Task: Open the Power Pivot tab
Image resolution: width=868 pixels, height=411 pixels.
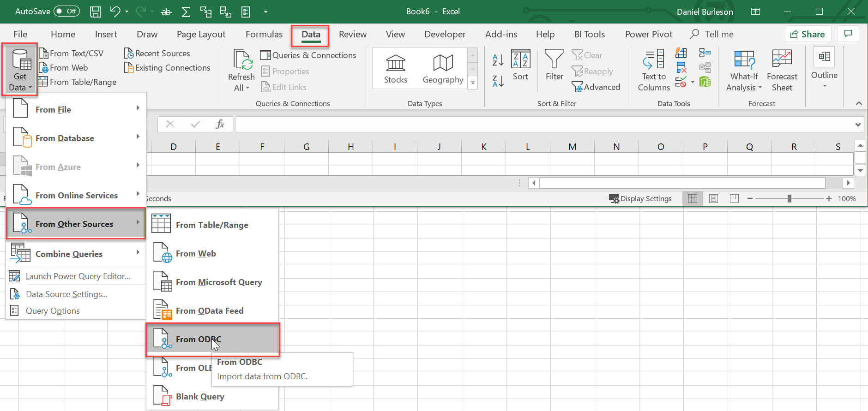Action: tap(649, 34)
